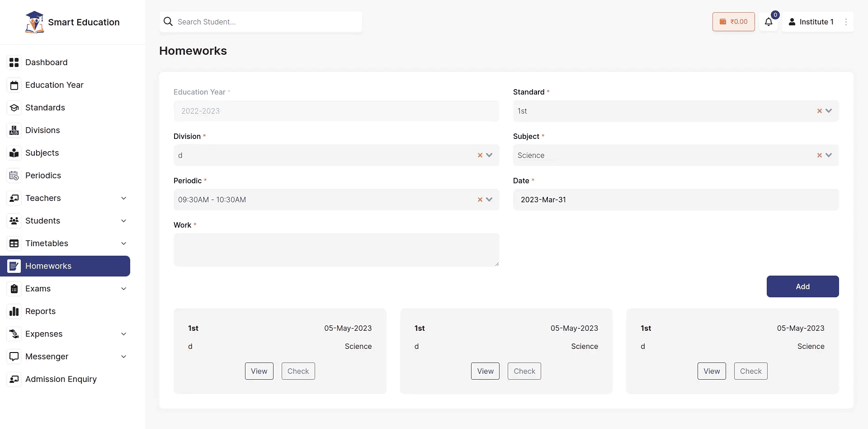Open the Division dropdown arrow
Image resolution: width=868 pixels, height=429 pixels.
pos(489,155)
